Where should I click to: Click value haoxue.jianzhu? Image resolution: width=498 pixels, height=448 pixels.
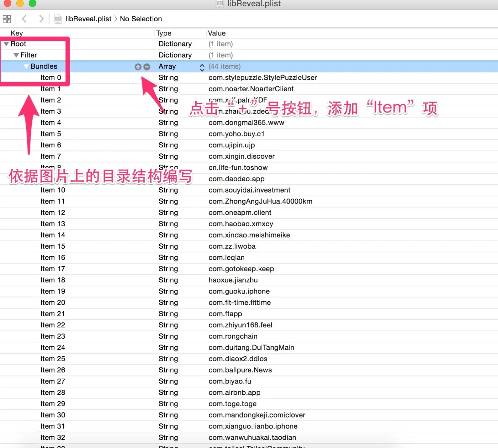click(233, 280)
